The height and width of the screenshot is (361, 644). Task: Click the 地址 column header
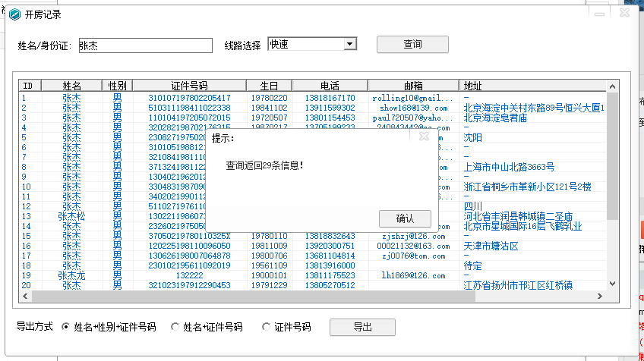[x=532, y=86]
